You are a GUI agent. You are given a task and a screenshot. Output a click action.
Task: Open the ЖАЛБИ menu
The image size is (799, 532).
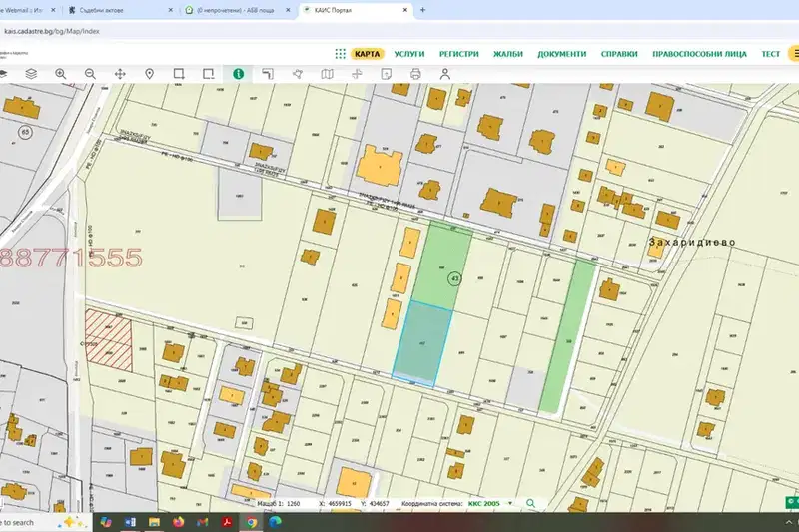pyautogui.click(x=508, y=54)
